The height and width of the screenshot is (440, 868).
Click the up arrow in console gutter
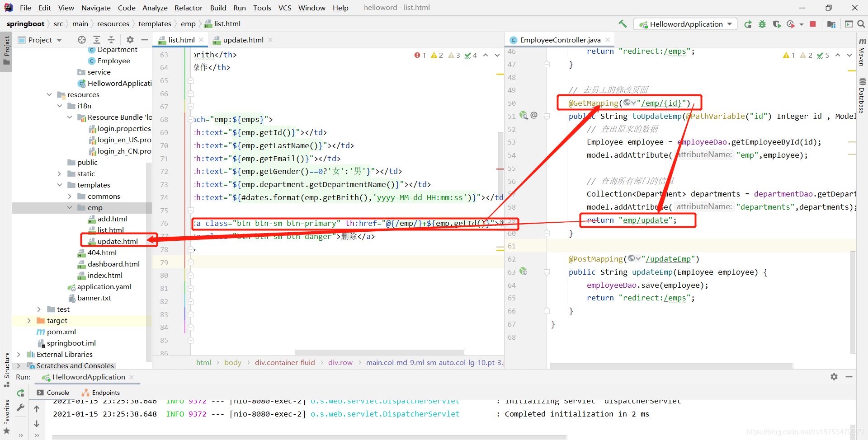(37, 408)
